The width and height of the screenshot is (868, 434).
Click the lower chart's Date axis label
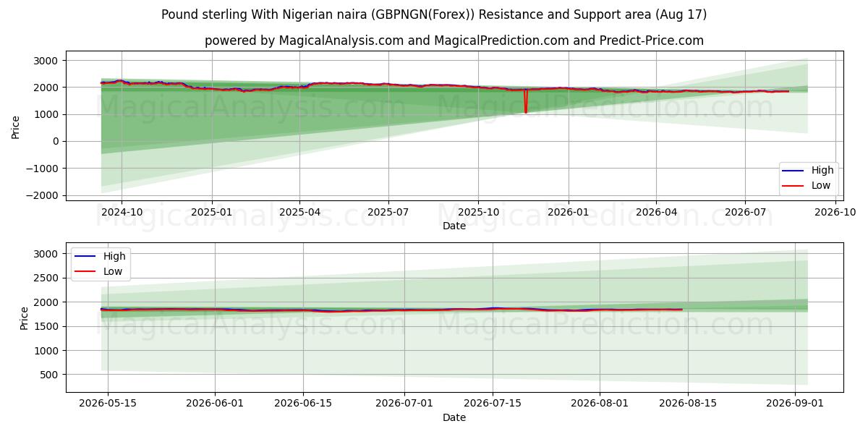pos(454,417)
